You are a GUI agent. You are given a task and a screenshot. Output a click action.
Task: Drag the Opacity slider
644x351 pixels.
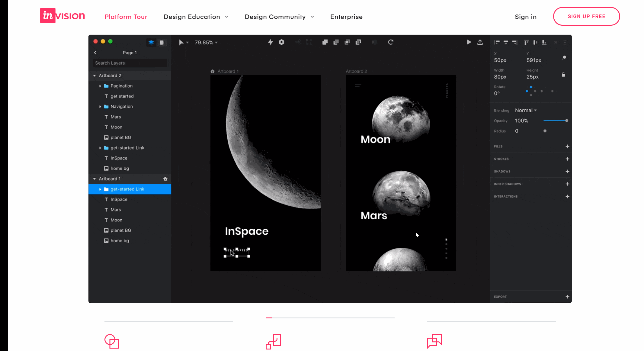point(566,120)
